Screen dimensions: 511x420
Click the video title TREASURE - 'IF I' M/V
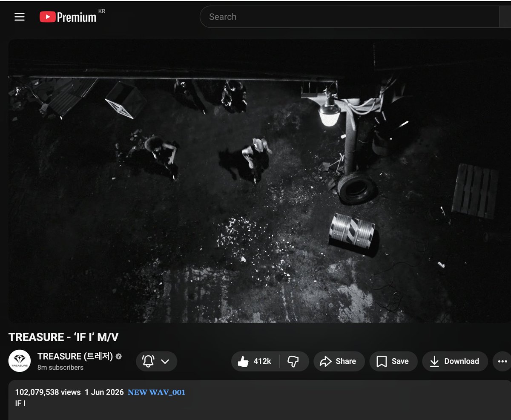[x=63, y=337]
